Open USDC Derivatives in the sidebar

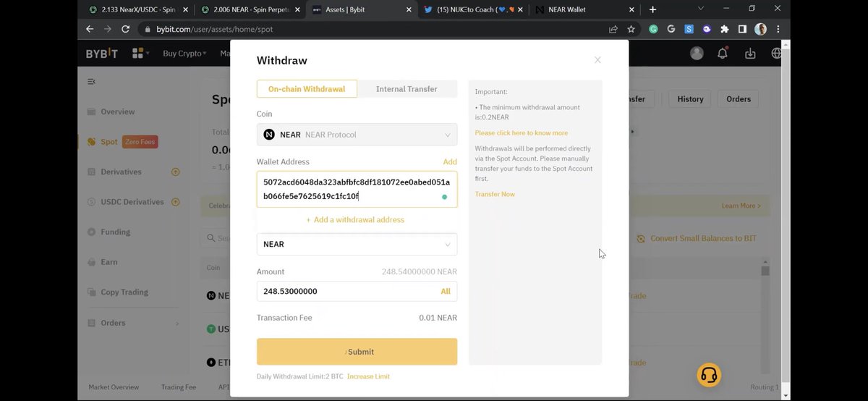(132, 202)
